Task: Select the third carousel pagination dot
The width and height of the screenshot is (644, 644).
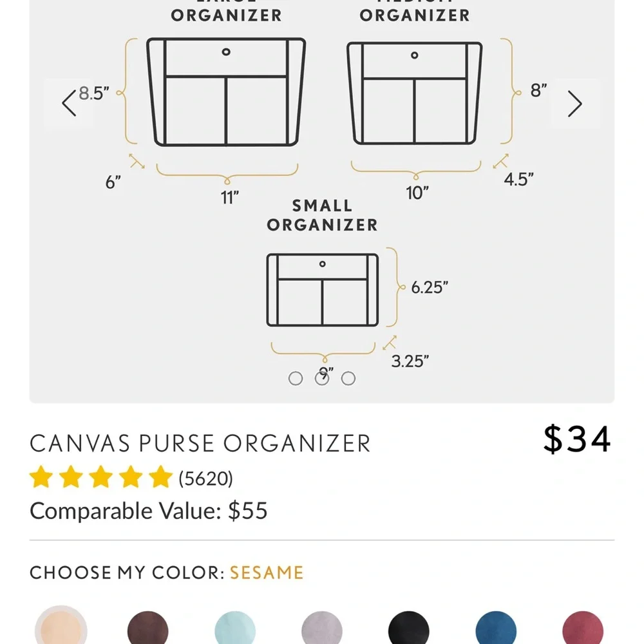Action: 348,379
